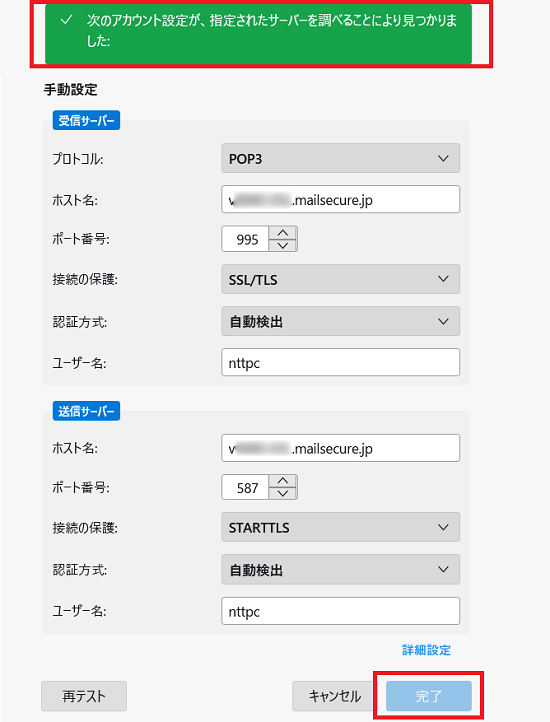Click the 完了 button
The image size is (550, 722).
[429, 696]
